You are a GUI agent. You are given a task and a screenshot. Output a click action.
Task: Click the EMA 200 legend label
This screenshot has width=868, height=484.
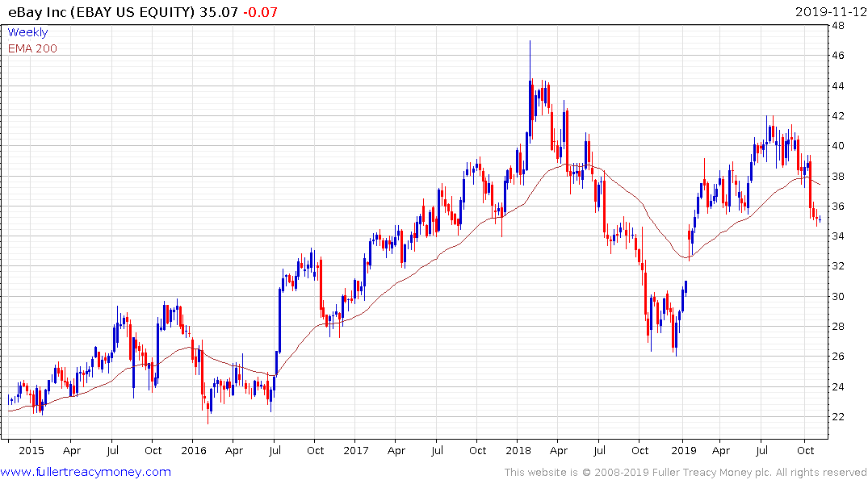(x=32, y=48)
